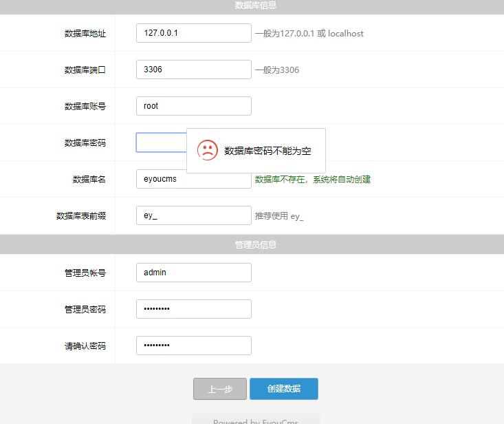Click the 请确认密码 label
Screen dimensions: 504x424
(x=85, y=346)
